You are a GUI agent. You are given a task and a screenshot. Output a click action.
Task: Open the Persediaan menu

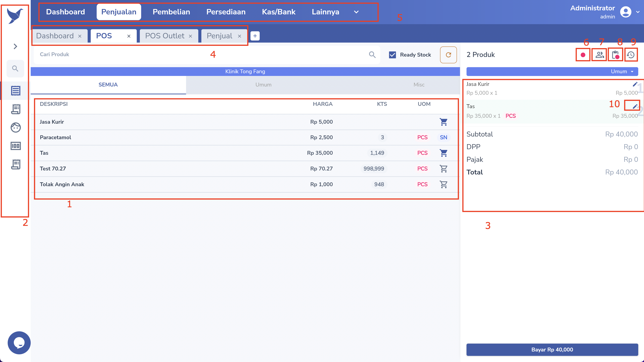tap(226, 12)
